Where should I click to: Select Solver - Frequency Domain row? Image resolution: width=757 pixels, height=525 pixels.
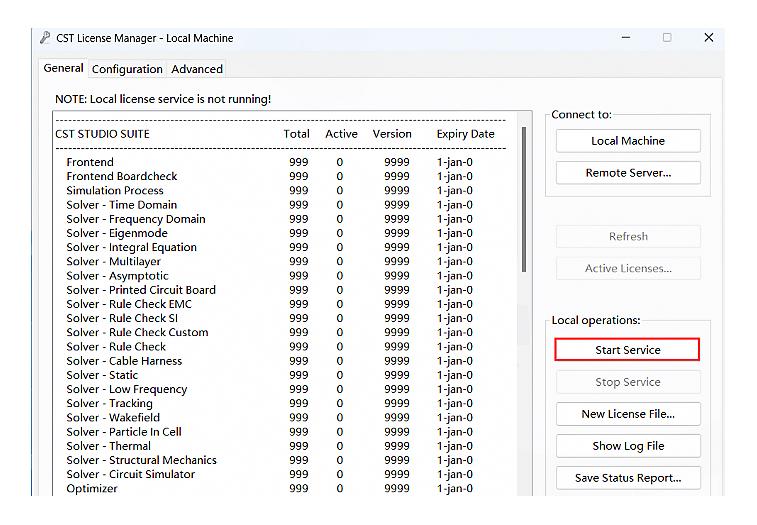269,219
